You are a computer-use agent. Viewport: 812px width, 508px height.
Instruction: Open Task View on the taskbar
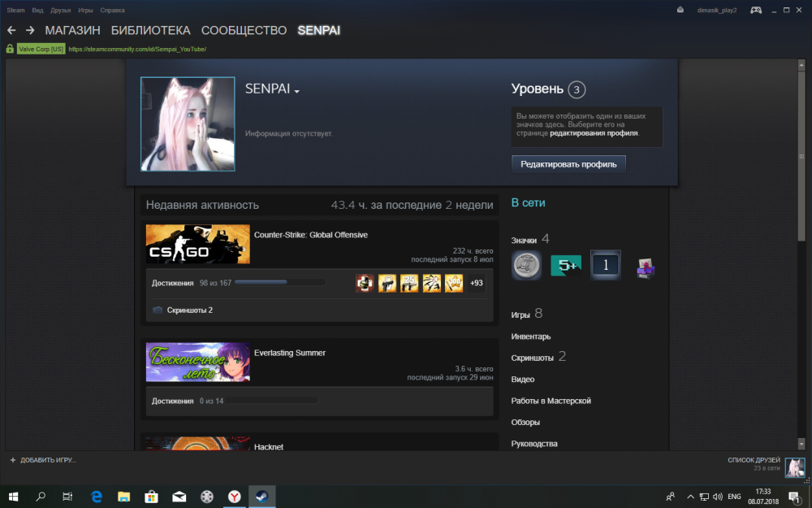tap(67, 497)
